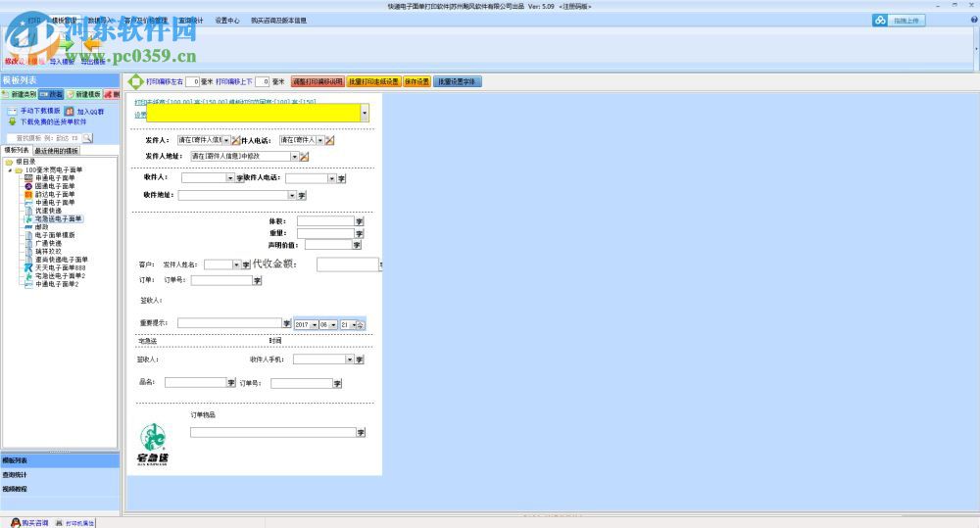Click the 下载免费的送货单软件 link
The width and height of the screenshot is (980, 528).
pos(53,122)
